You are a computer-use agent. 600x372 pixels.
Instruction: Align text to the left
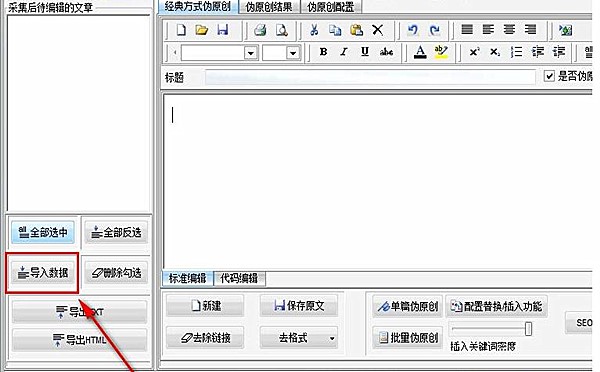488,29
